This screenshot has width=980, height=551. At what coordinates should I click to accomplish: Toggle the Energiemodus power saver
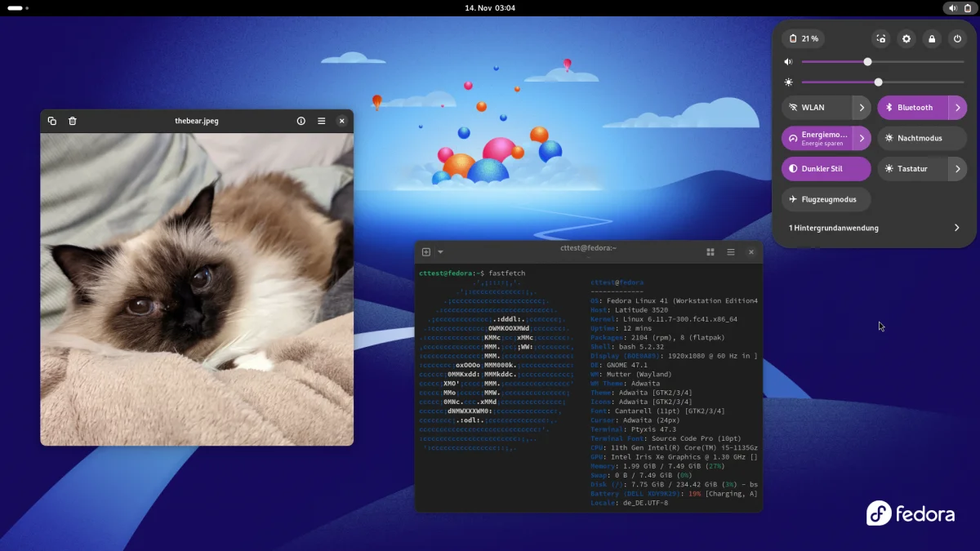pos(817,138)
